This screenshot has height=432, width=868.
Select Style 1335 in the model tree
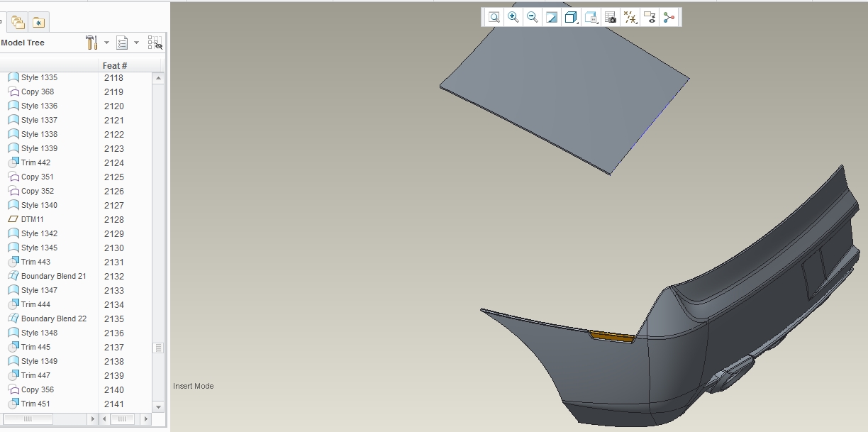(39, 77)
